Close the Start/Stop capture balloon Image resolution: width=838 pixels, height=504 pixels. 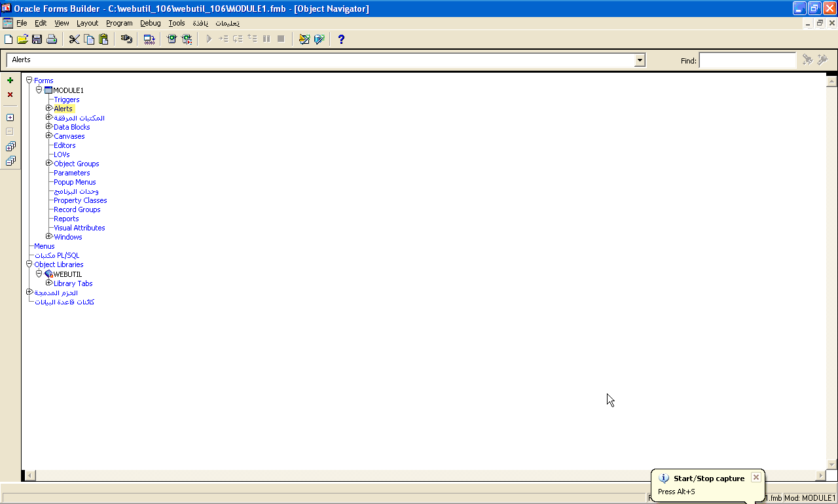(756, 477)
